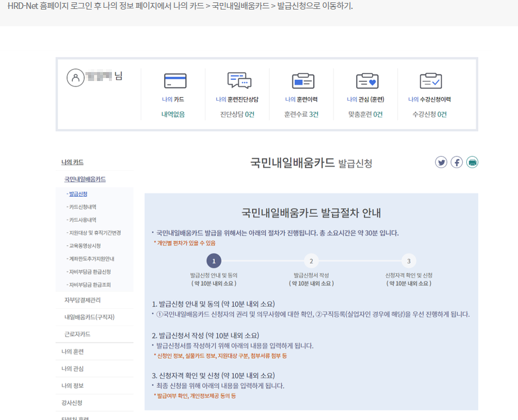Select 자부담결제관리 in sidebar
Viewport: 518px width, 420px height.
click(x=82, y=300)
